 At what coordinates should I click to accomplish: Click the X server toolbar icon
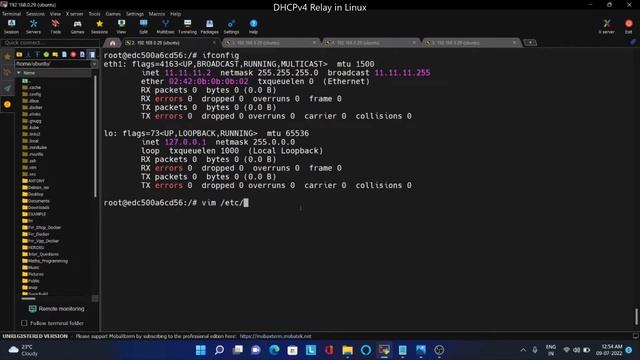pyautogui.click(x=607, y=27)
